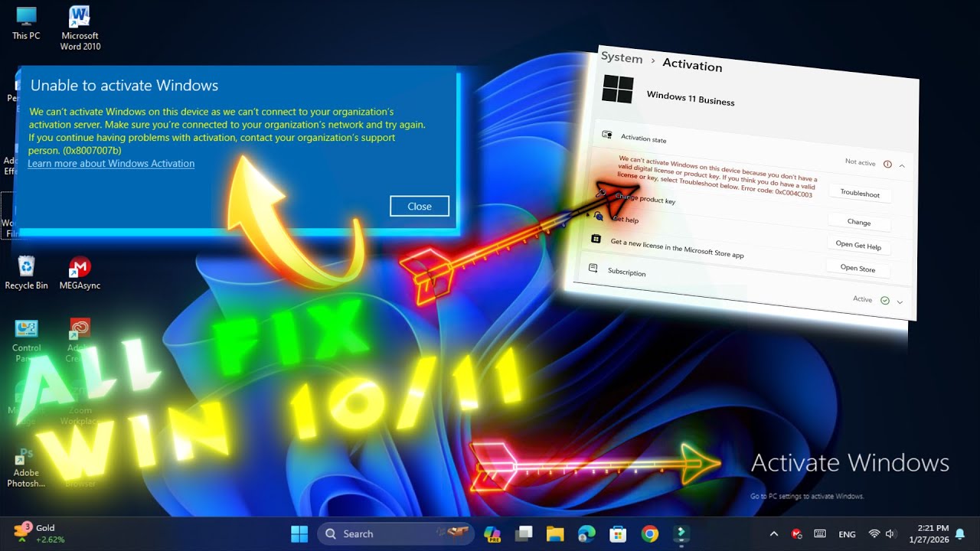Open the volume speaker icon in tray

tap(890, 533)
